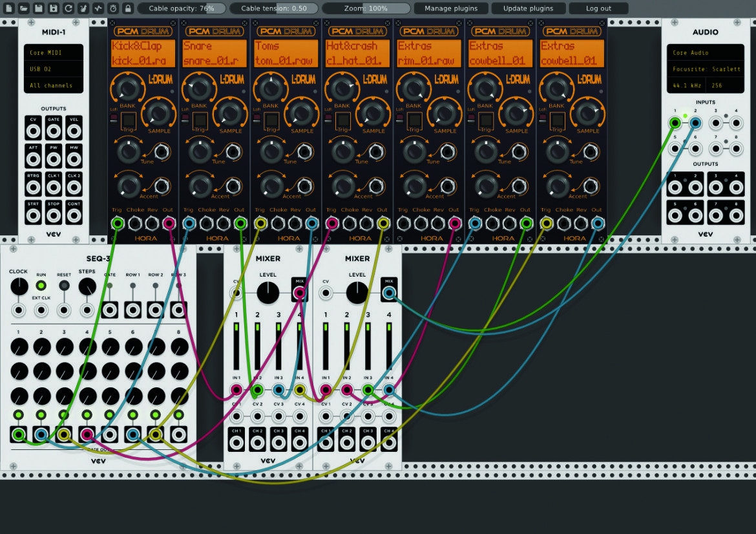756x534 pixels.
Task: Click the ROW 1 output jack on SEQ-3
Action: click(x=132, y=310)
